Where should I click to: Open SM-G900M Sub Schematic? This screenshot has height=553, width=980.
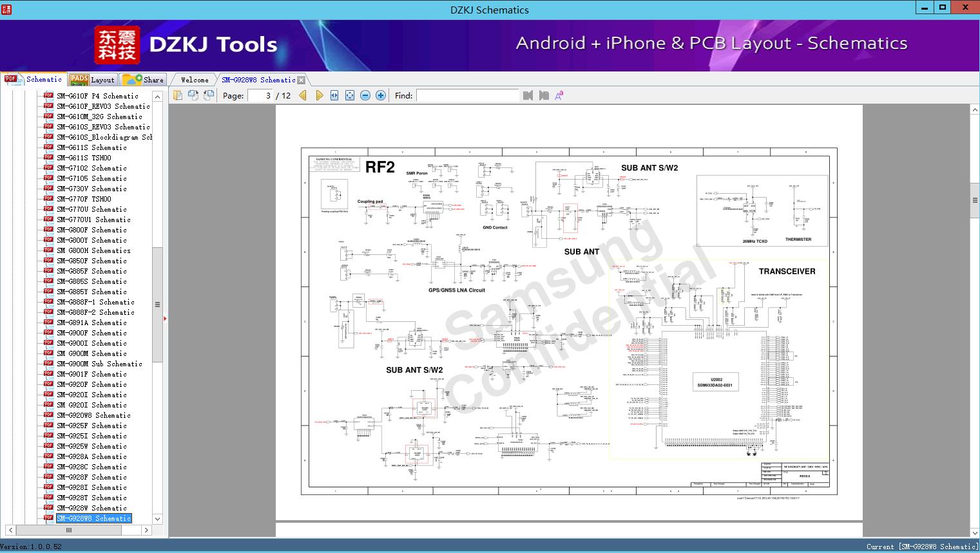(x=99, y=364)
